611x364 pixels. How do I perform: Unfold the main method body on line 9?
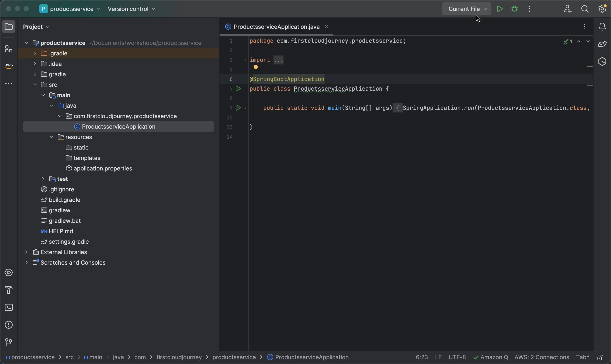[245, 108]
